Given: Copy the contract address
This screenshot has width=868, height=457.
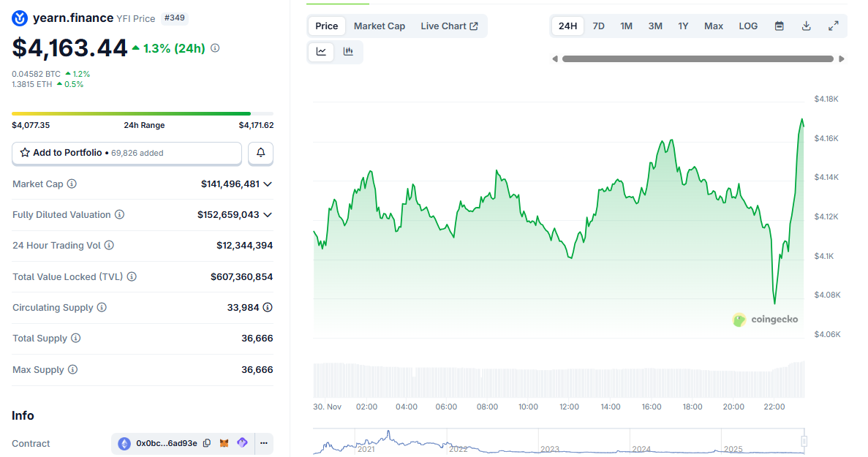Looking at the screenshot, I should (x=207, y=443).
